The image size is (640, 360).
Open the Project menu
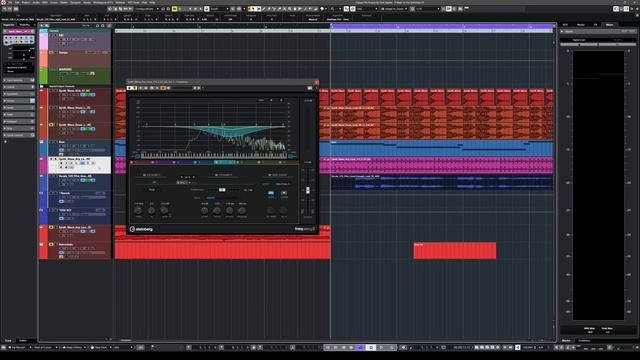tap(26, 2)
